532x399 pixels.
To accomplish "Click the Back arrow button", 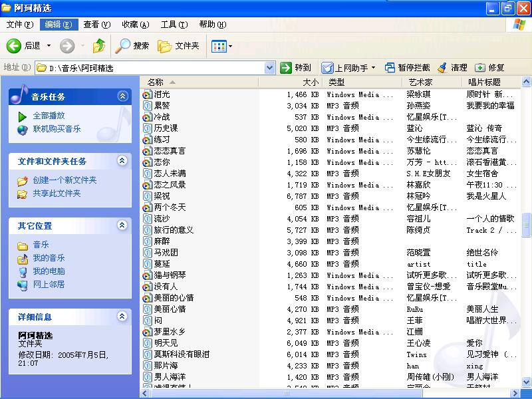I will click(x=15, y=46).
